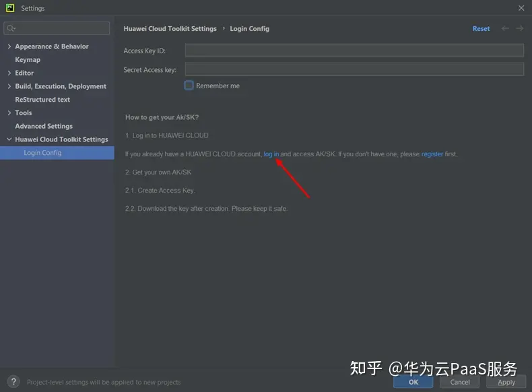Click Huawei Cloud Toolkit Settings breadcrumb

click(170, 28)
